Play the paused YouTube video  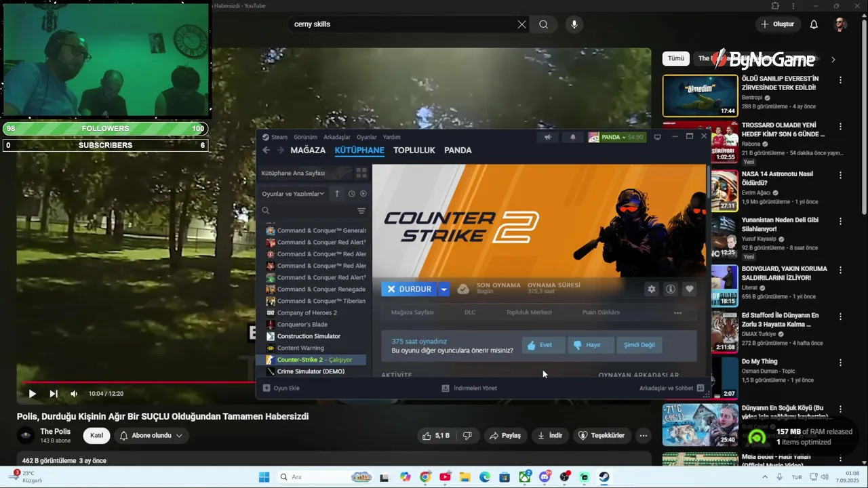point(32,394)
